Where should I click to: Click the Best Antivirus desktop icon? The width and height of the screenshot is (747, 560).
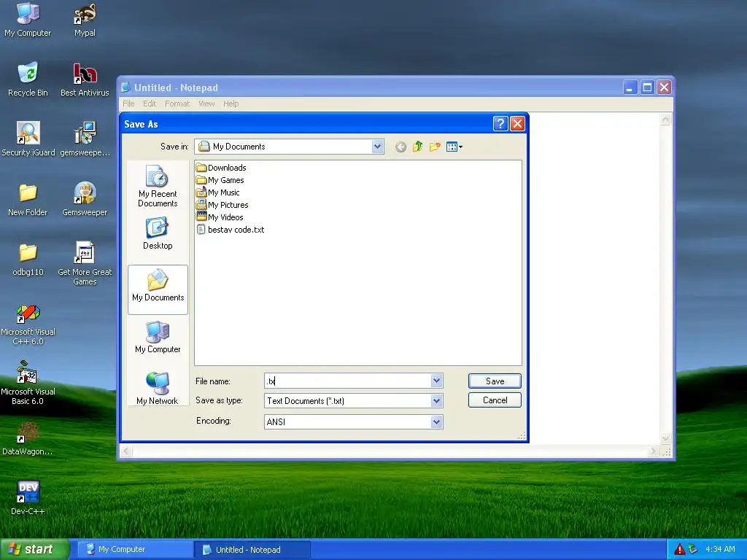[85, 80]
